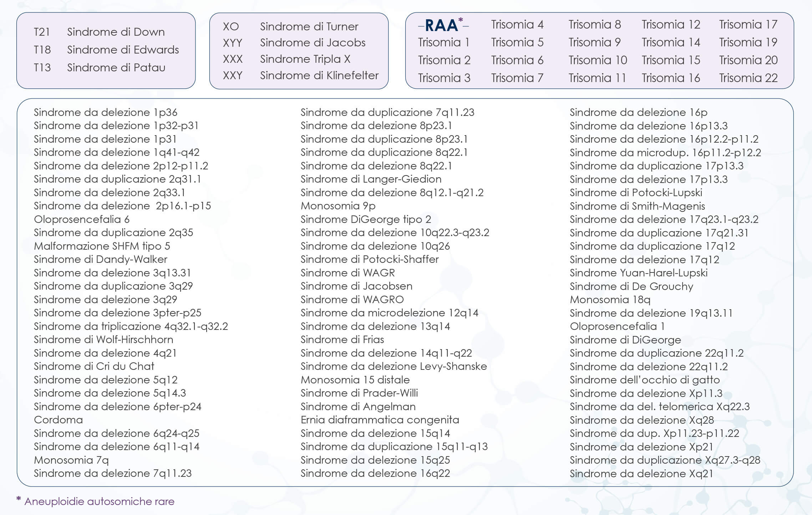Click Sindrome di Smith-Magenis entry
812x515 pixels.
(x=637, y=206)
